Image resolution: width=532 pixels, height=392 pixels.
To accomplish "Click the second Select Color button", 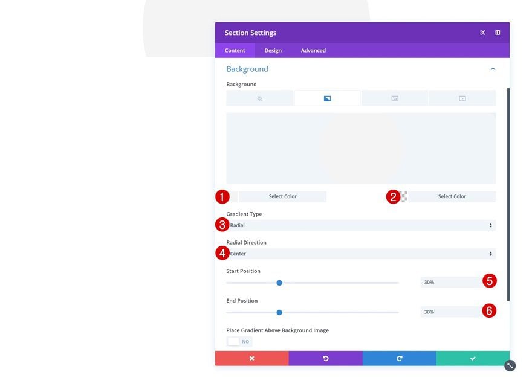I will pyautogui.click(x=452, y=197).
